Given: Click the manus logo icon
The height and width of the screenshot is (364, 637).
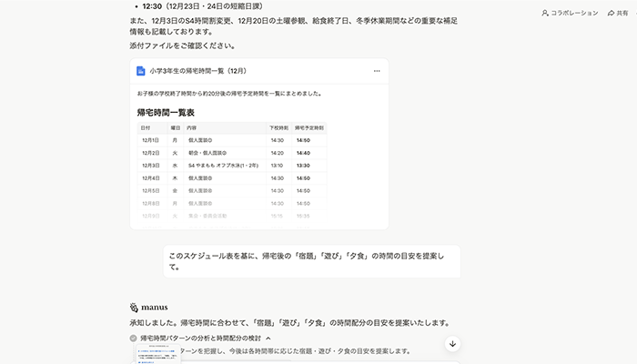Looking at the screenshot, I should 134,308.
